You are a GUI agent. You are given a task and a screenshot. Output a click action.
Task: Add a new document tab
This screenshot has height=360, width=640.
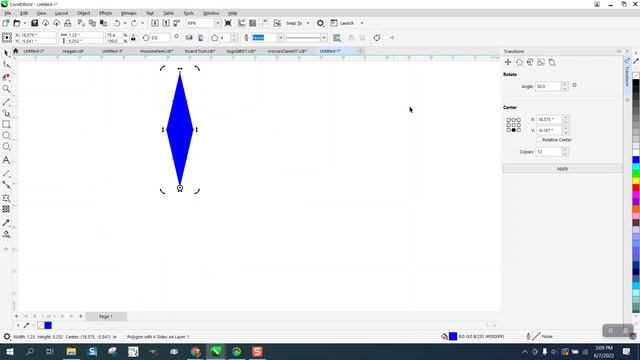pos(360,51)
